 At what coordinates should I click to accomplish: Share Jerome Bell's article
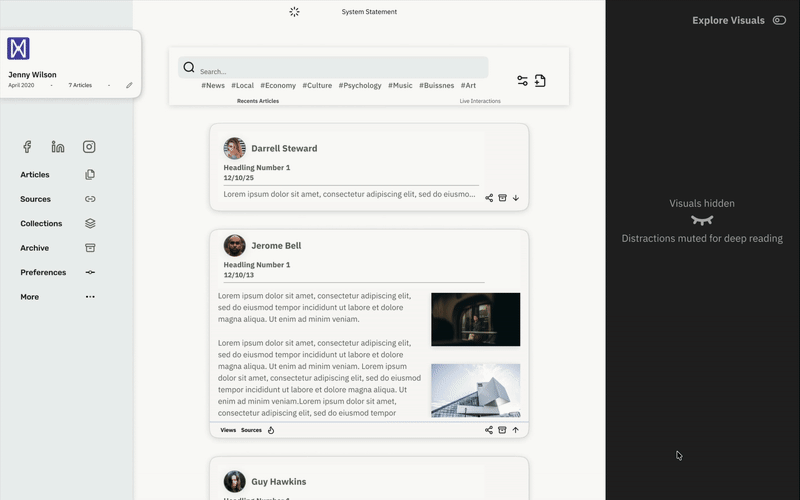(489, 430)
